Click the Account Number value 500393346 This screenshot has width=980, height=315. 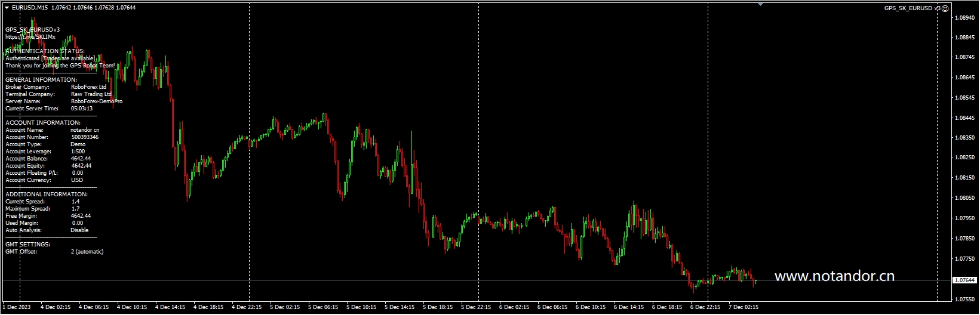pos(85,137)
